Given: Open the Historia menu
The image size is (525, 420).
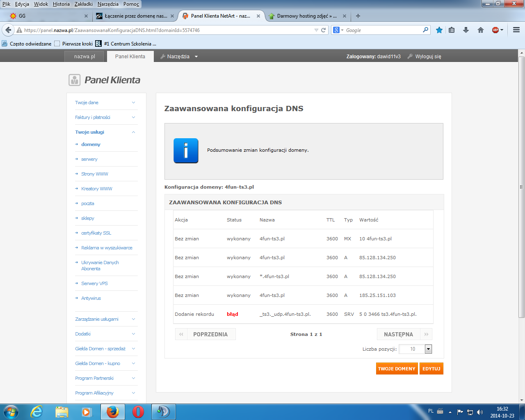Looking at the screenshot, I should pos(61,4).
